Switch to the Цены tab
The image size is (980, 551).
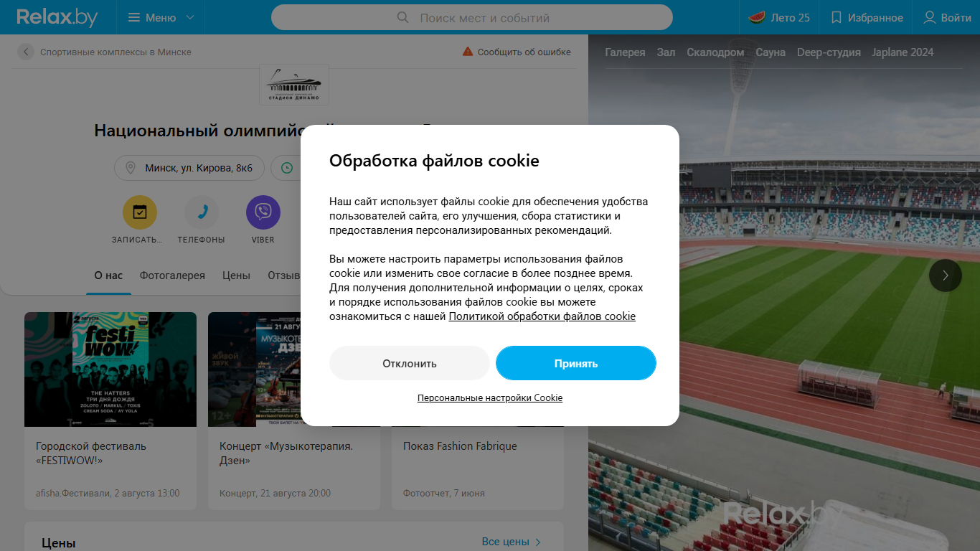coord(236,275)
